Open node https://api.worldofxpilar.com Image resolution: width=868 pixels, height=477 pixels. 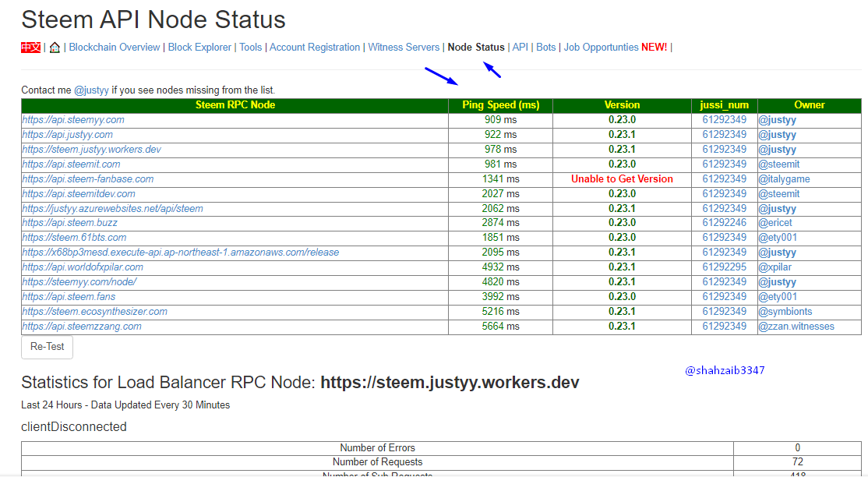tap(83, 267)
